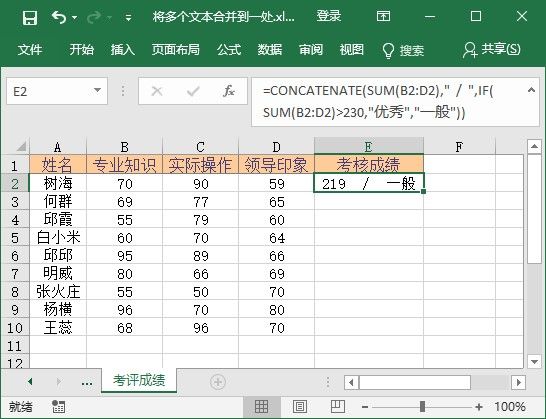
Task: Switch to Page Layout view icon
Action: tap(299, 406)
